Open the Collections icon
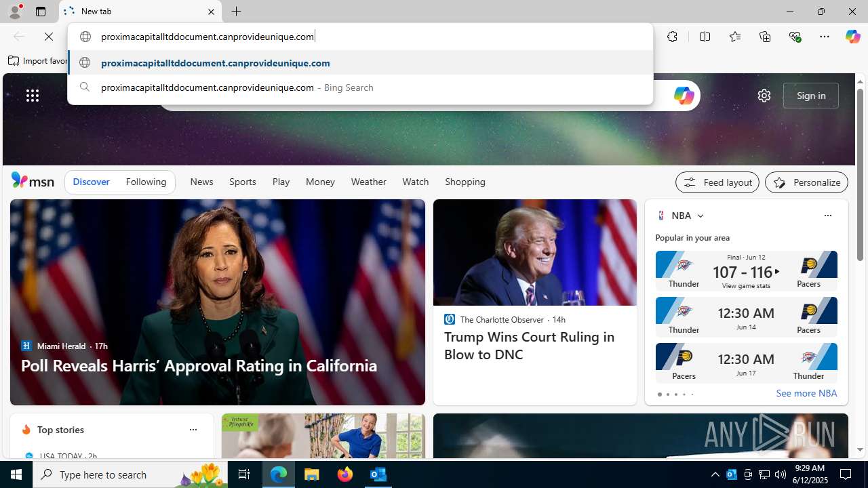Image resolution: width=868 pixels, height=488 pixels. [x=765, y=37]
